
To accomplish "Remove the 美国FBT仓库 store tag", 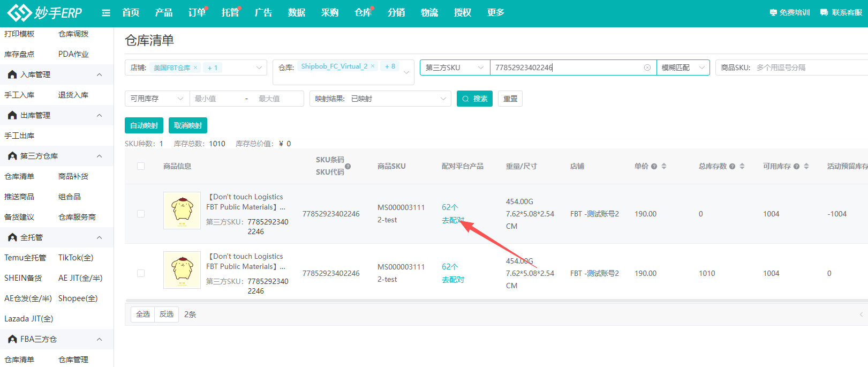I will tap(195, 68).
